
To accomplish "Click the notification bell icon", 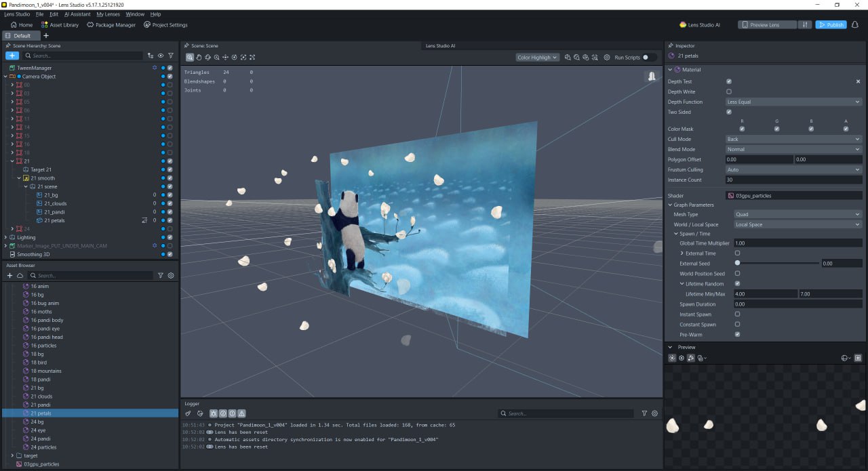I will pos(855,25).
